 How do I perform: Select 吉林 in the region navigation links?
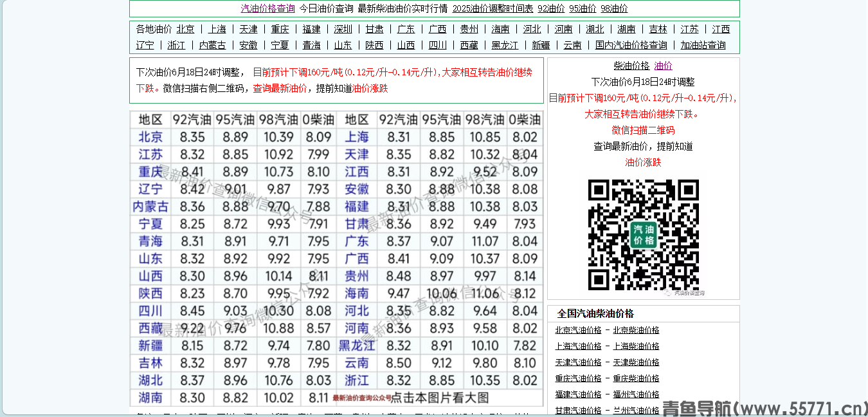click(658, 29)
